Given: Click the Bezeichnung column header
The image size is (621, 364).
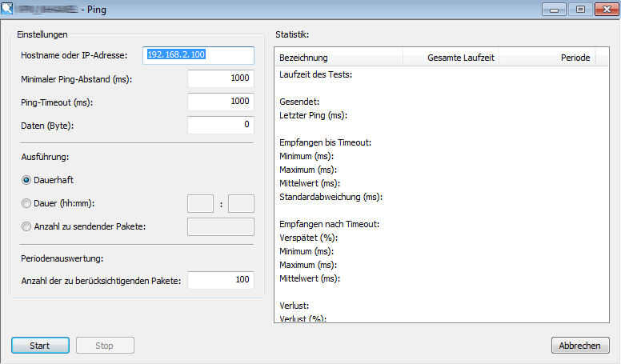Looking at the screenshot, I should 339,58.
